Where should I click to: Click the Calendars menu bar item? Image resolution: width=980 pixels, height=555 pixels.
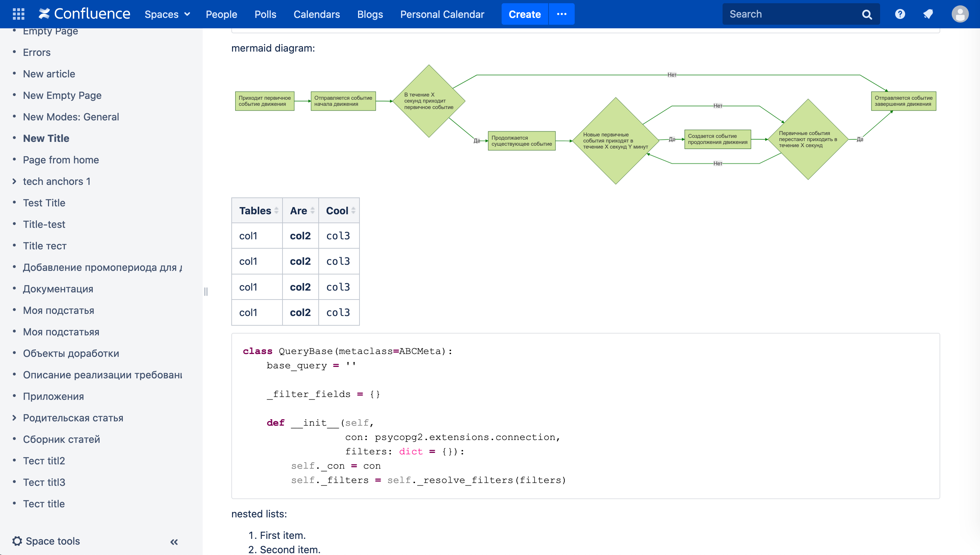[317, 14]
